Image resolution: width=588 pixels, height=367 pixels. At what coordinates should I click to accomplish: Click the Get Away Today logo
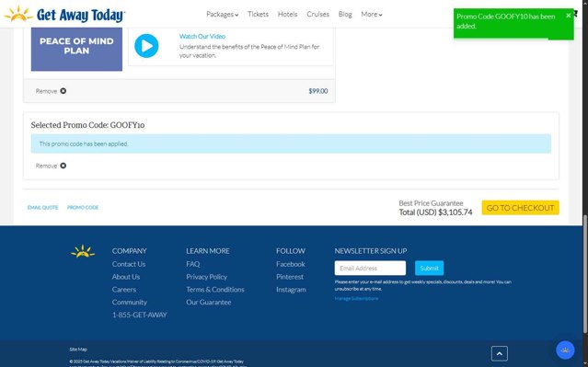coord(64,14)
